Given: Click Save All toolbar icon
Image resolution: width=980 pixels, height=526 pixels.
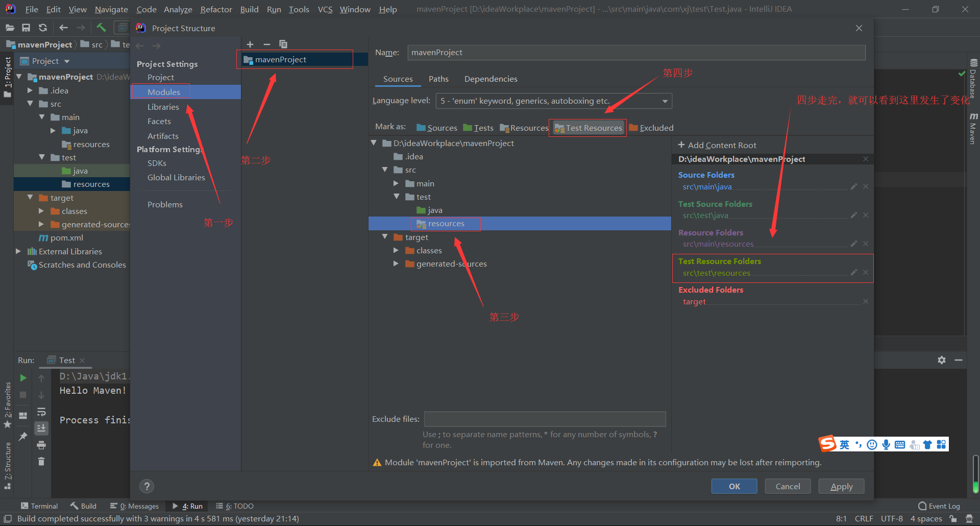Looking at the screenshot, I should pyautogui.click(x=26, y=28).
